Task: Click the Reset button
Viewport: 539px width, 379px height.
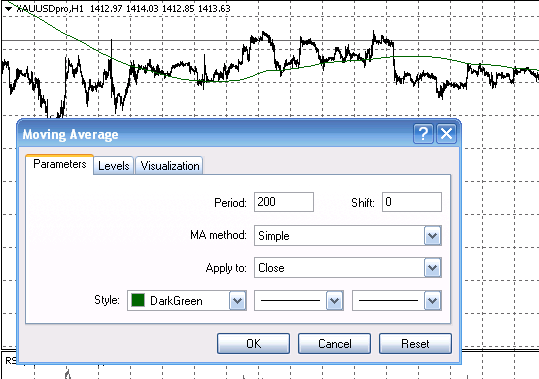Action: [415, 343]
